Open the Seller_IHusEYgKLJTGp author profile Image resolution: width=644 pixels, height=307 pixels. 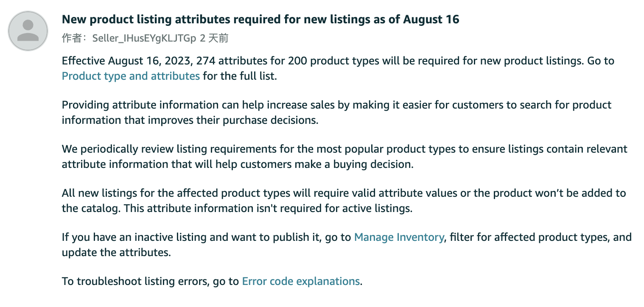tap(145, 39)
